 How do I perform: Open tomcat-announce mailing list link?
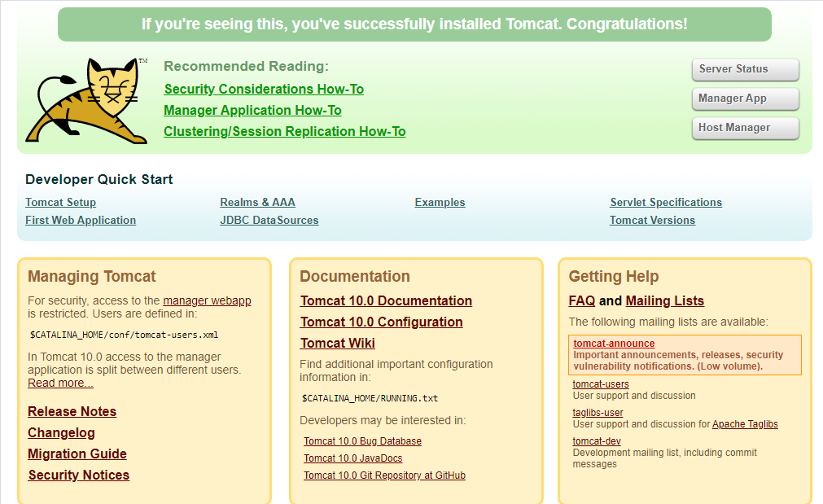pos(614,344)
